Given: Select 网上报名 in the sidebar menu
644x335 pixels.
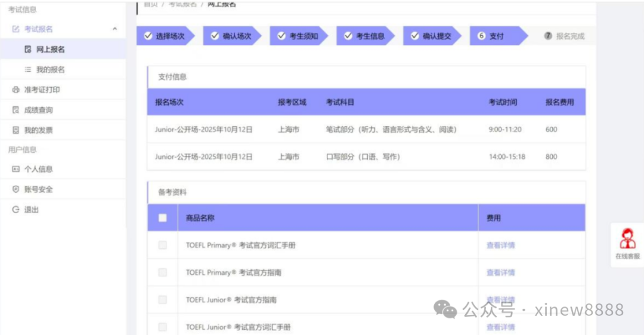Looking at the screenshot, I should pyautogui.click(x=50, y=50).
